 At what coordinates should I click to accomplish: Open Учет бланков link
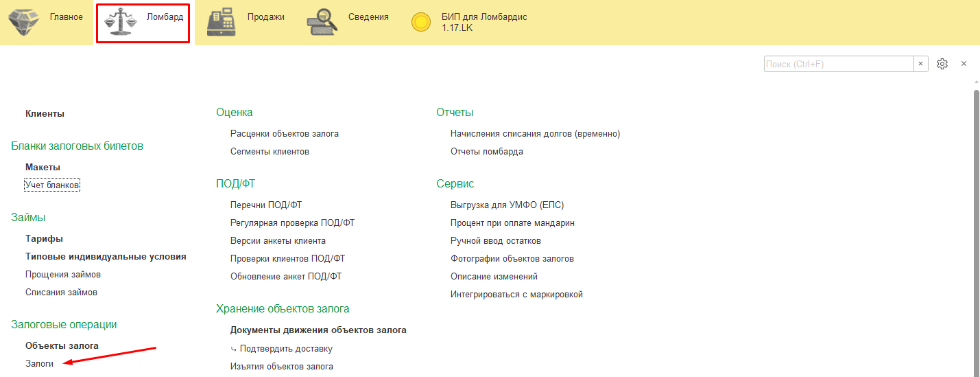[52, 185]
